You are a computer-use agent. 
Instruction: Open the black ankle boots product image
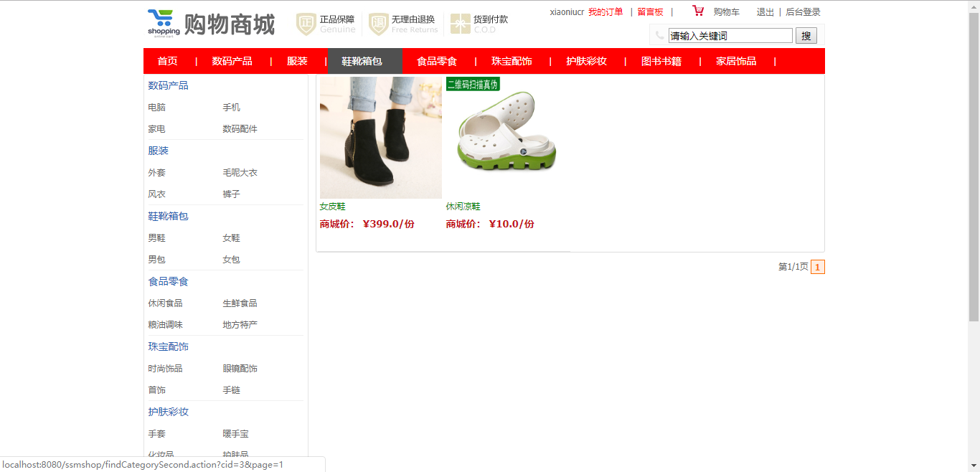[x=381, y=138]
